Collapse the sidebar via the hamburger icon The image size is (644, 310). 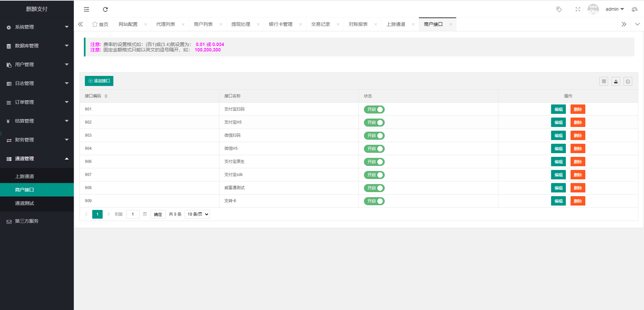click(86, 9)
